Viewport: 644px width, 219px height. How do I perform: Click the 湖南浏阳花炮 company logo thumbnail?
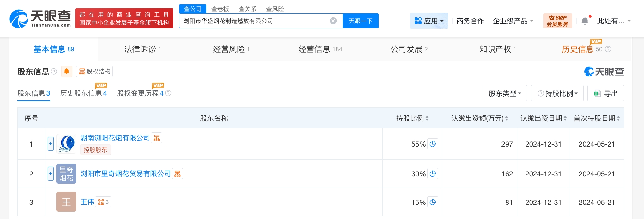point(66,144)
